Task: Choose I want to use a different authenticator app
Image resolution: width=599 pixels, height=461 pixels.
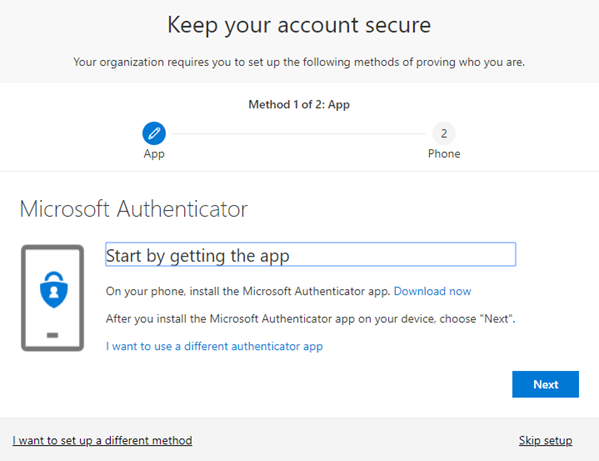Action: click(x=214, y=346)
